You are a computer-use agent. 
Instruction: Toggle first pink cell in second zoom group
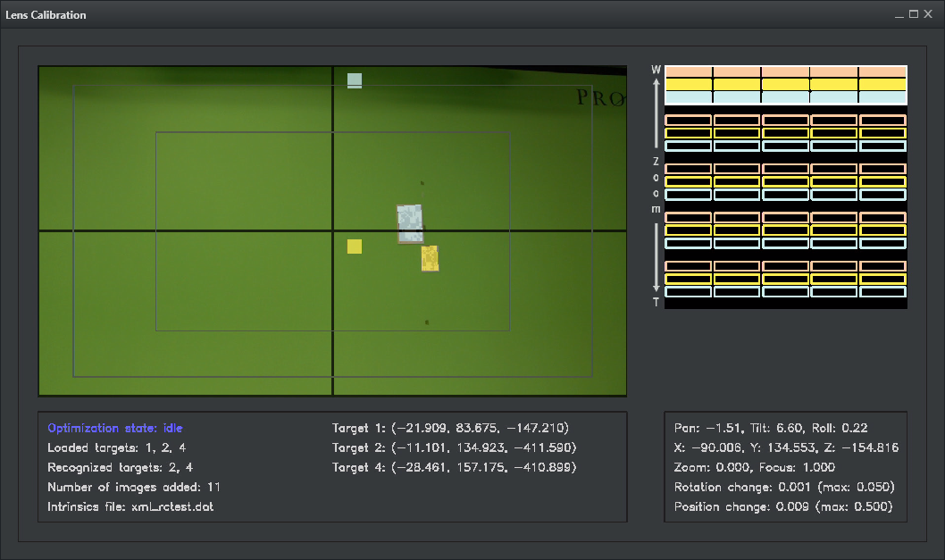click(689, 120)
